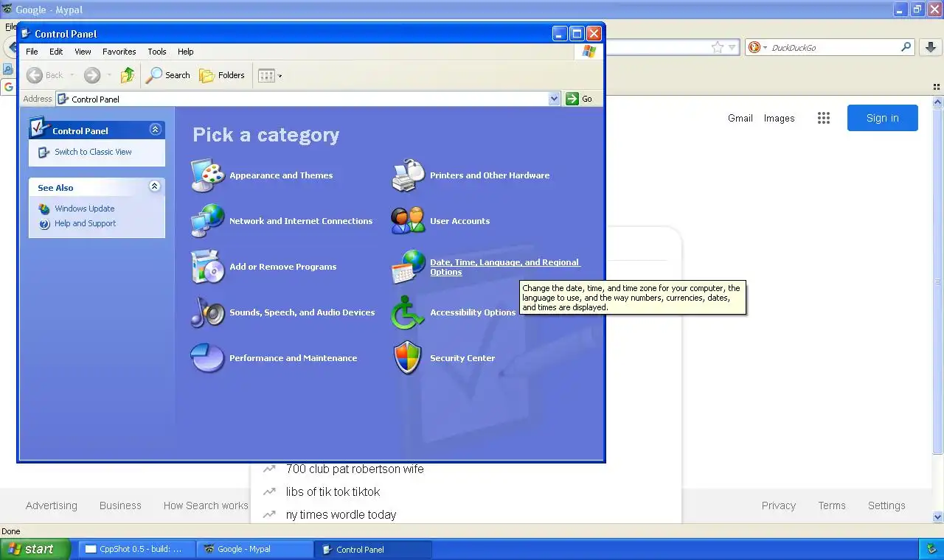The width and height of the screenshot is (944, 560).
Task: Open DuckDuckGo search engine selector icon
Action: (757, 47)
